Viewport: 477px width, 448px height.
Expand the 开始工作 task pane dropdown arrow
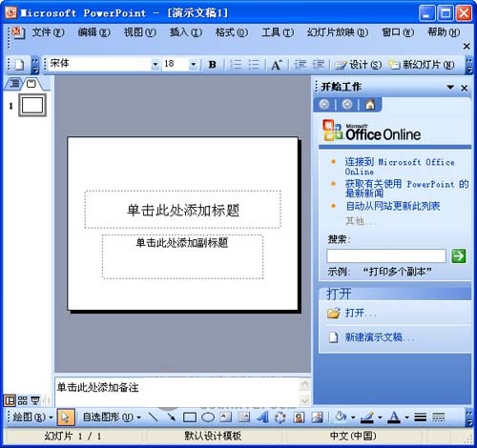point(450,87)
